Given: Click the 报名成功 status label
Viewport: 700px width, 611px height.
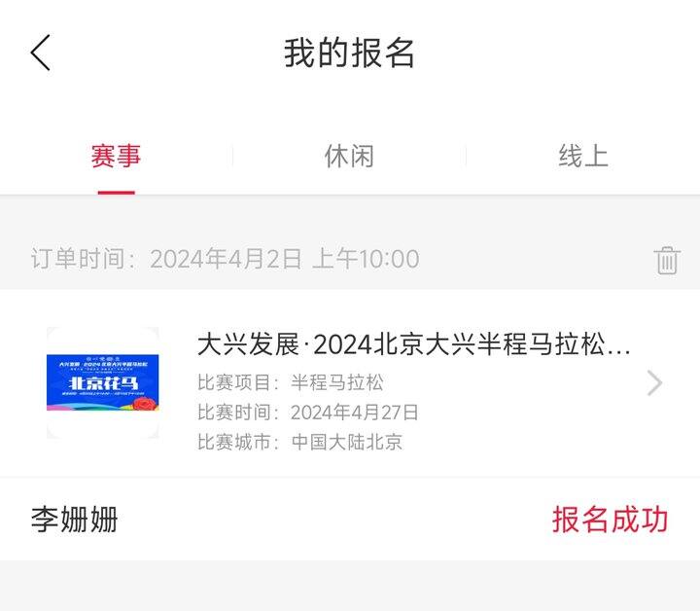Looking at the screenshot, I should pos(610,520).
